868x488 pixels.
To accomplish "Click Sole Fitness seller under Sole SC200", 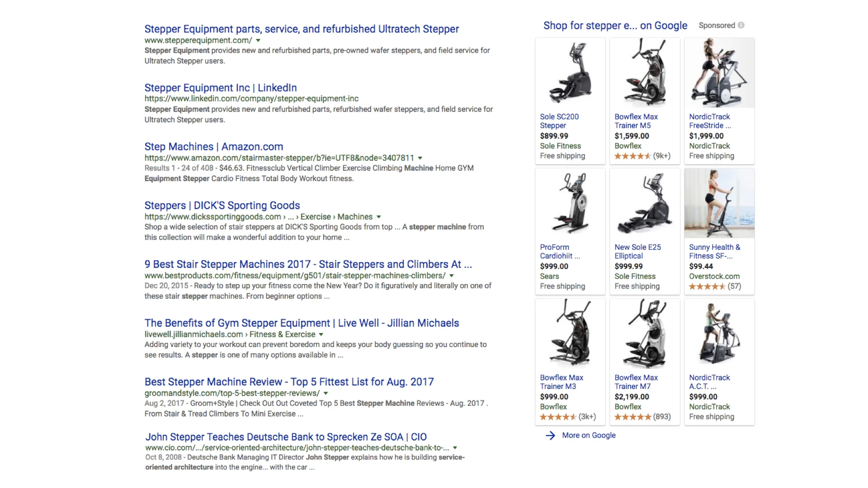I will (x=560, y=146).
